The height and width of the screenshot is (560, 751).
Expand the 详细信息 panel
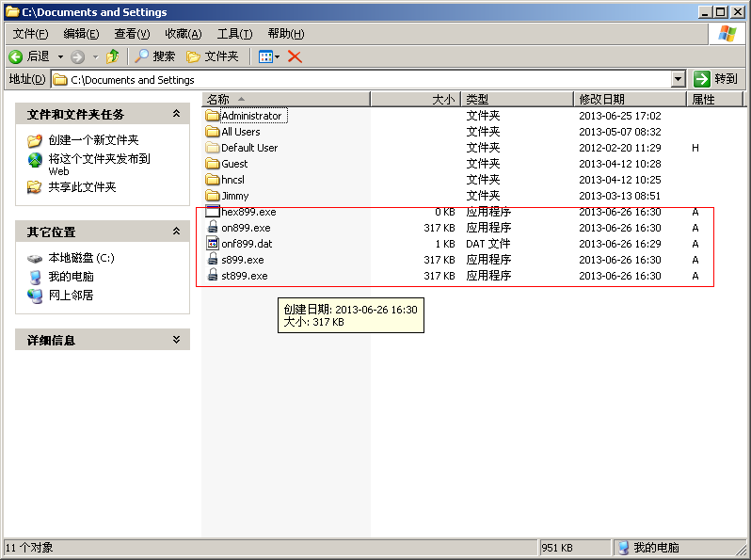tap(176, 340)
